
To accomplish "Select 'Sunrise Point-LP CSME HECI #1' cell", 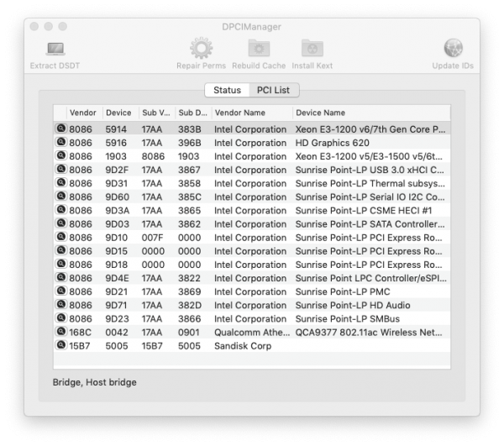I will (x=364, y=211).
